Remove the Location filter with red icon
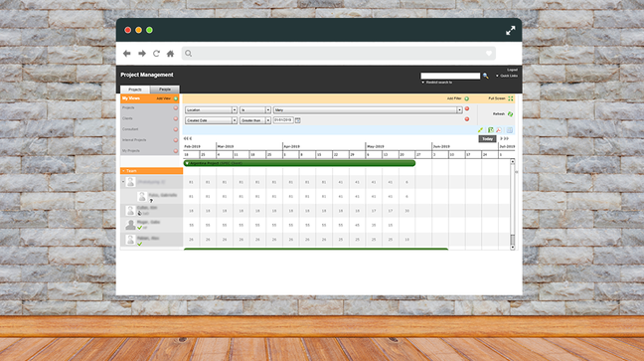Viewport: 644px width, 361px height. pos(467,109)
